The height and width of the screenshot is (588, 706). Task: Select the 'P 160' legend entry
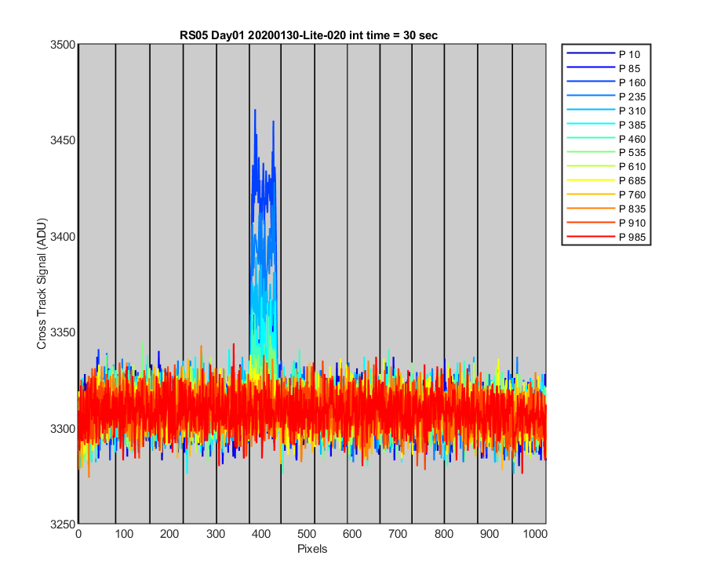coord(606,83)
